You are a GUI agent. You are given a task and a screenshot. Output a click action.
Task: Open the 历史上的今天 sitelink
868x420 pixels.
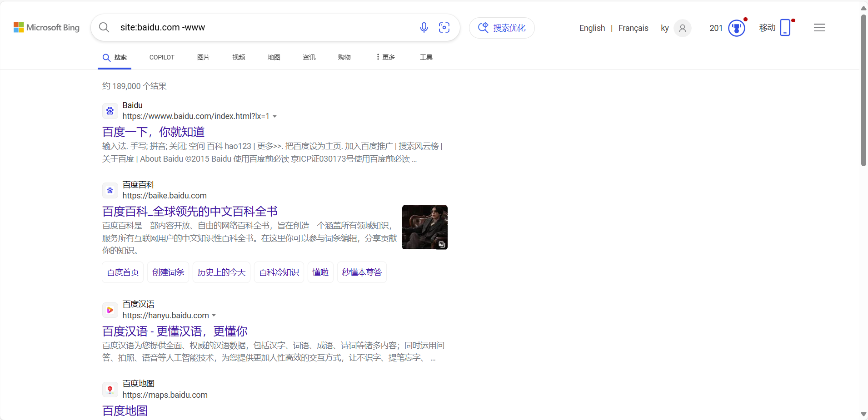coord(221,272)
